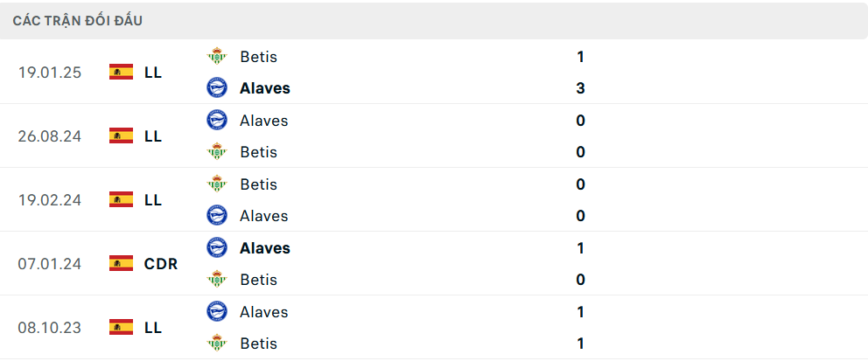868x361 pixels.
Task: Click the 08.10.23 match date
Action: [x=49, y=327]
